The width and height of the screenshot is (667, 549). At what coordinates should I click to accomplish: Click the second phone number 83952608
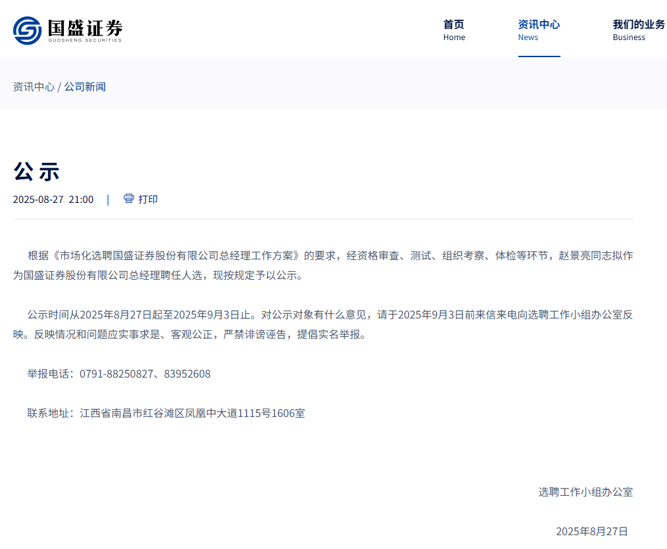[x=186, y=374]
